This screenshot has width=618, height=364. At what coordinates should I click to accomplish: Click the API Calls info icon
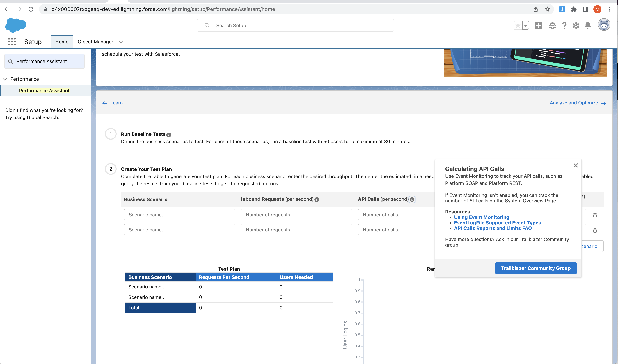click(x=412, y=199)
